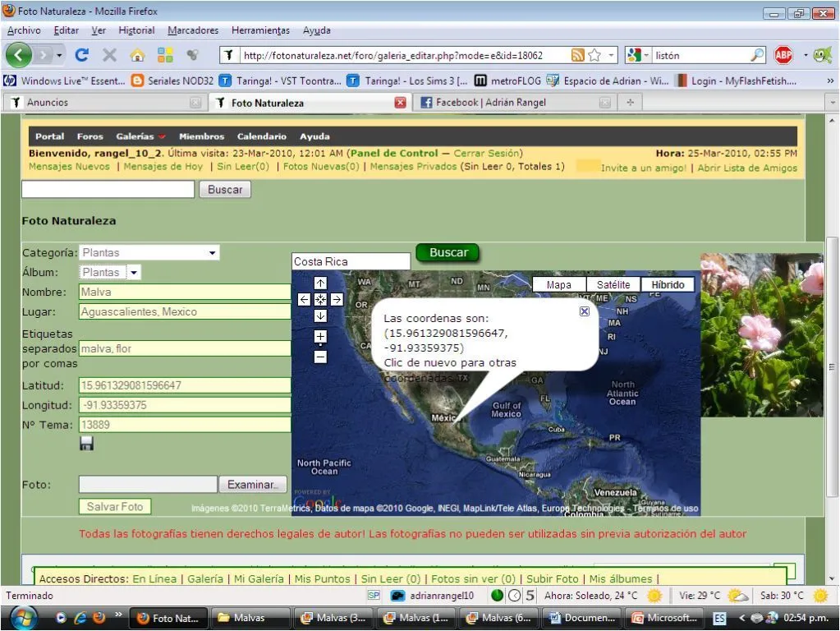This screenshot has height=631, width=840.
Task: Bookmark this page with the star icon
Action: pos(594,55)
